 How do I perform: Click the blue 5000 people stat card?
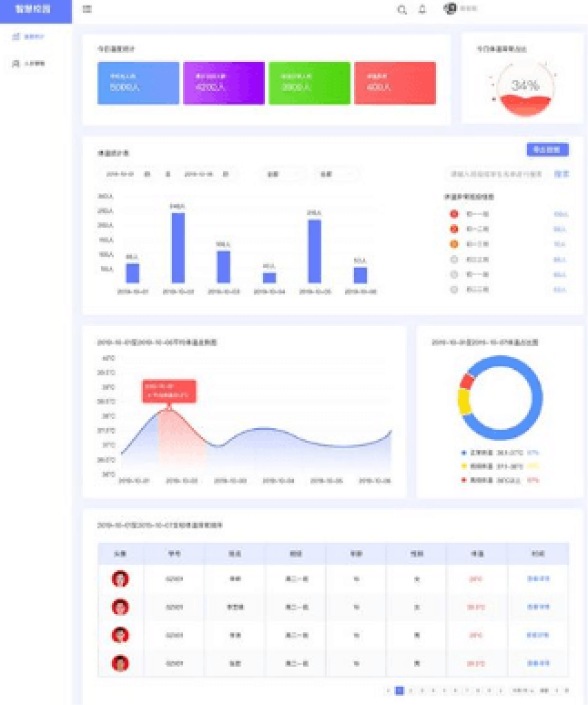point(137,83)
